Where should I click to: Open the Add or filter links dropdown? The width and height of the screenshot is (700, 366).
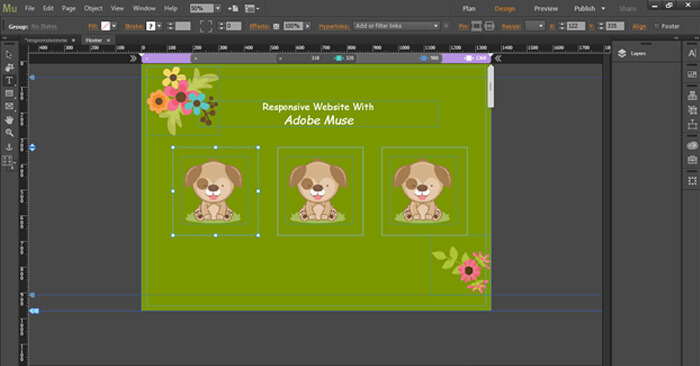pos(396,26)
